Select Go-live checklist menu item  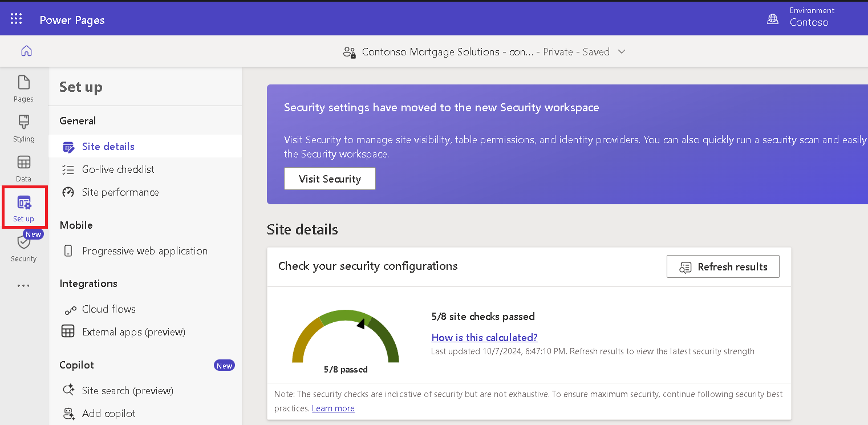point(118,169)
